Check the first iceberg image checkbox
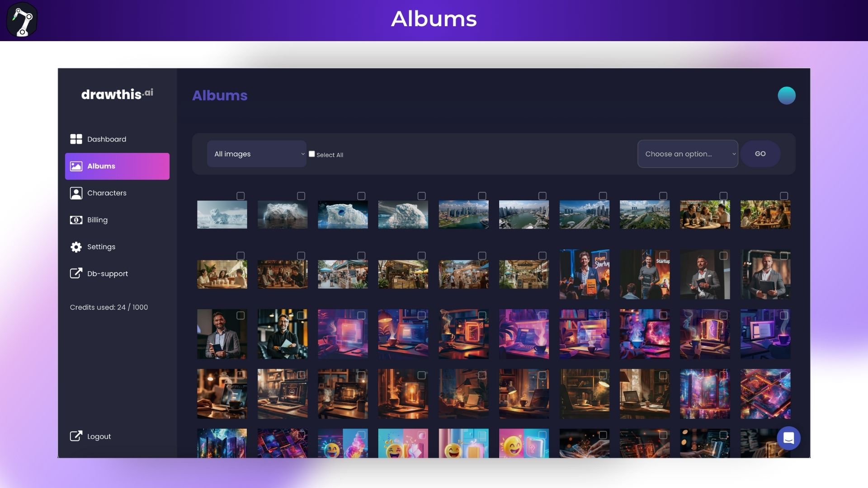 (x=241, y=196)
